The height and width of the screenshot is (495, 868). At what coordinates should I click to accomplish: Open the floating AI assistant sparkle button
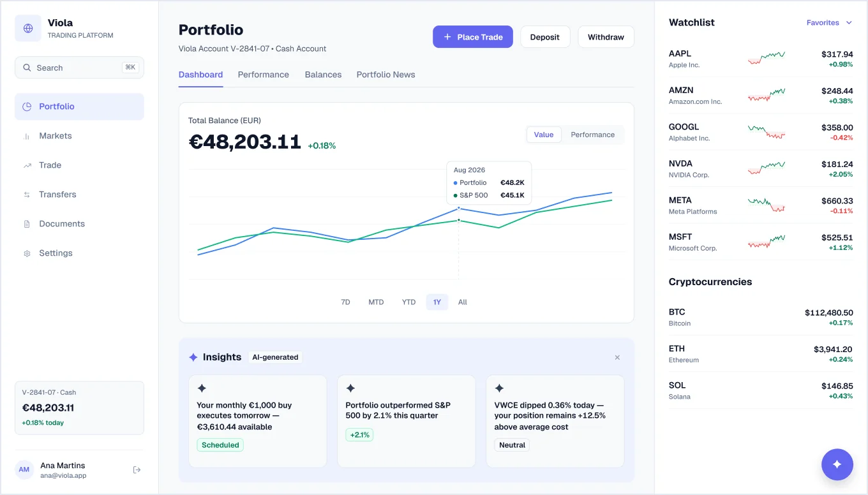pos(837,464)
